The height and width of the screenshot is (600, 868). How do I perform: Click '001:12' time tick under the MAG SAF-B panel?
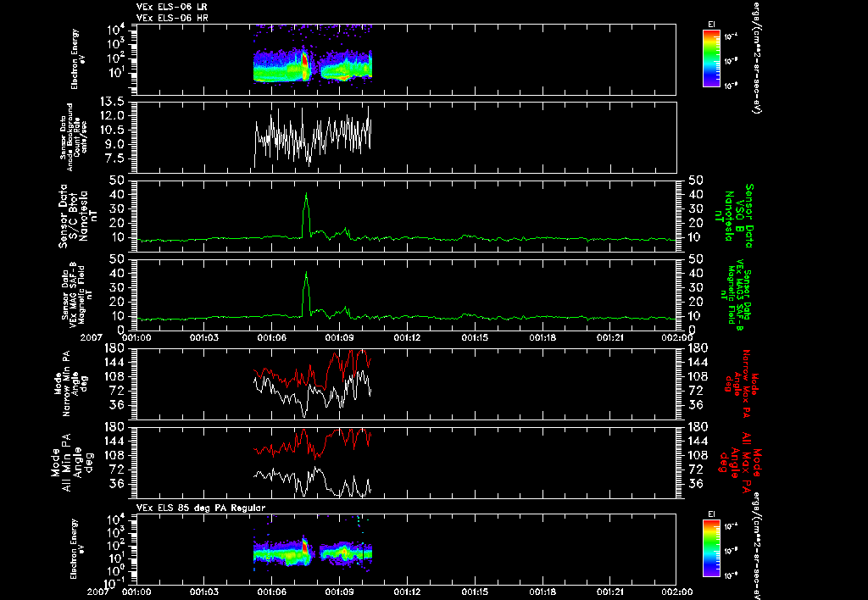407,337
